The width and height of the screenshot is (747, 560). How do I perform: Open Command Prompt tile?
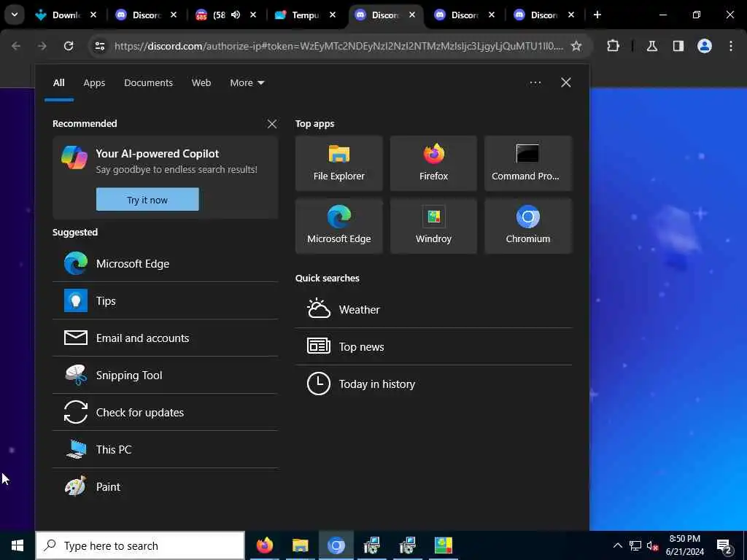[x=528, y=163]
